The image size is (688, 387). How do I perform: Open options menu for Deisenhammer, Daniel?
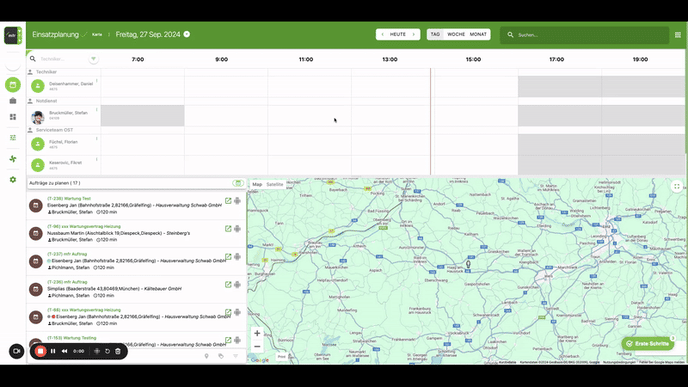coord(97,81)
